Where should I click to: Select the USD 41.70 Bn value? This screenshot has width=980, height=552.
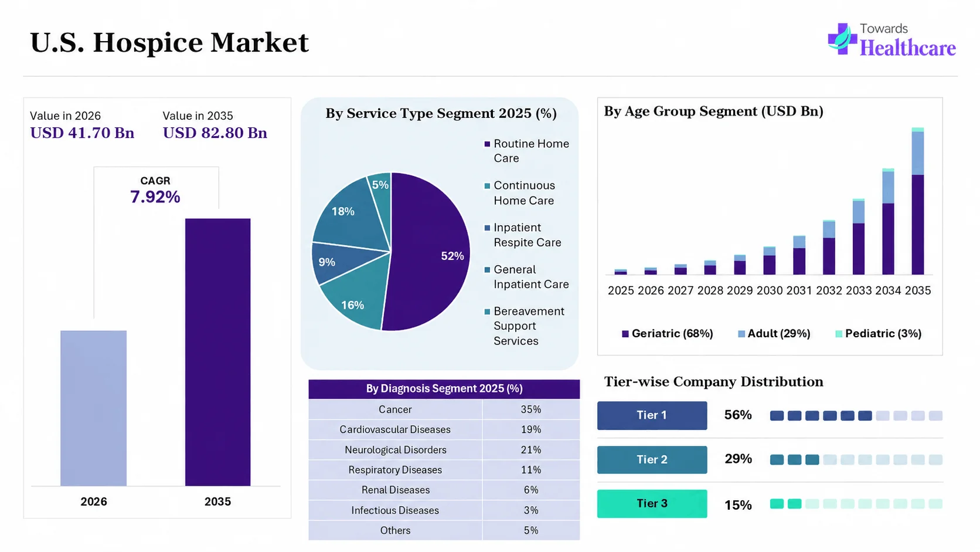82,133
